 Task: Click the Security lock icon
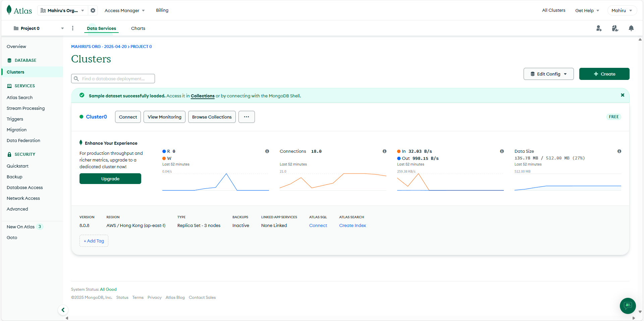[x=9, y=154]
